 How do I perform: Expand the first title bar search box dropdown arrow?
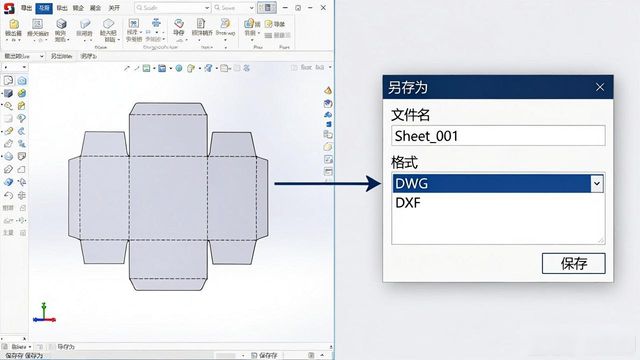tap(207, 8)
